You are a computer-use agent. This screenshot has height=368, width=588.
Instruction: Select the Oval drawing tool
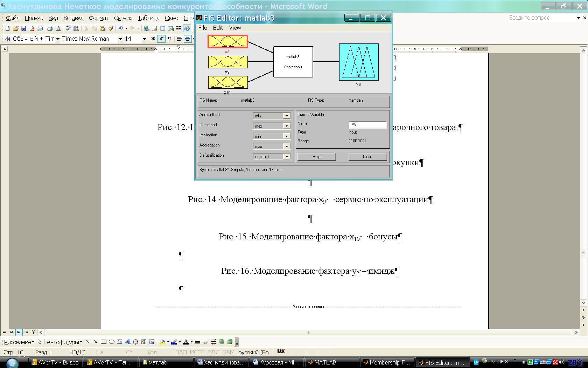click(x=112, y=342)
